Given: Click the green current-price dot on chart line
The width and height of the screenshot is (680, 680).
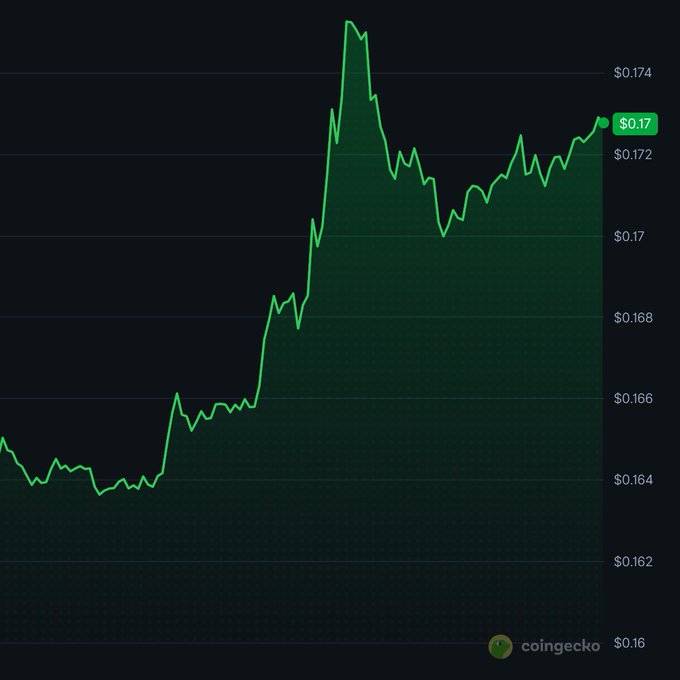Looking at the screenshot, I should point(603,123).
